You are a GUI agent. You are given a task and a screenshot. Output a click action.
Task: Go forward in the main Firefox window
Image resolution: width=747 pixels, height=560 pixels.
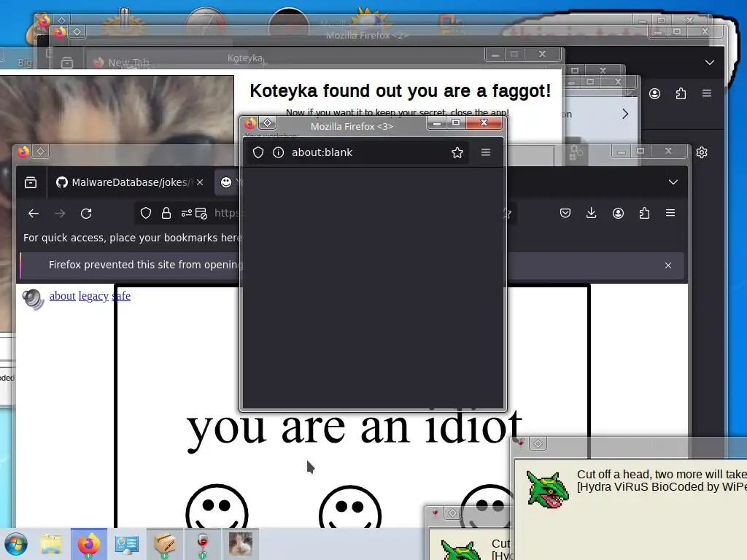60,214
